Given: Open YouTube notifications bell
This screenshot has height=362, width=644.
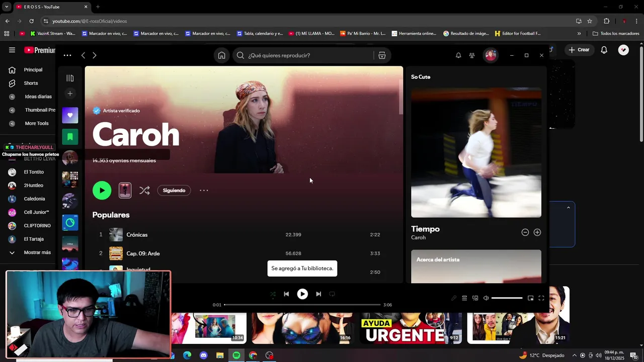Looking at the screenshot, I should point(604,50).
